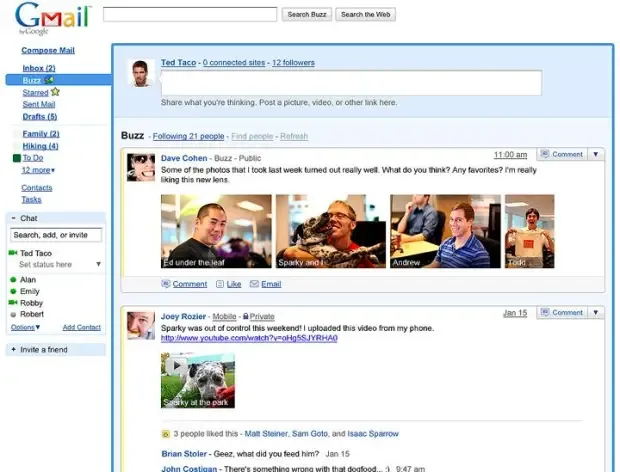620x472 pixels.
Task: Click the star icon next to Starred
Action: tap(55, 92)
